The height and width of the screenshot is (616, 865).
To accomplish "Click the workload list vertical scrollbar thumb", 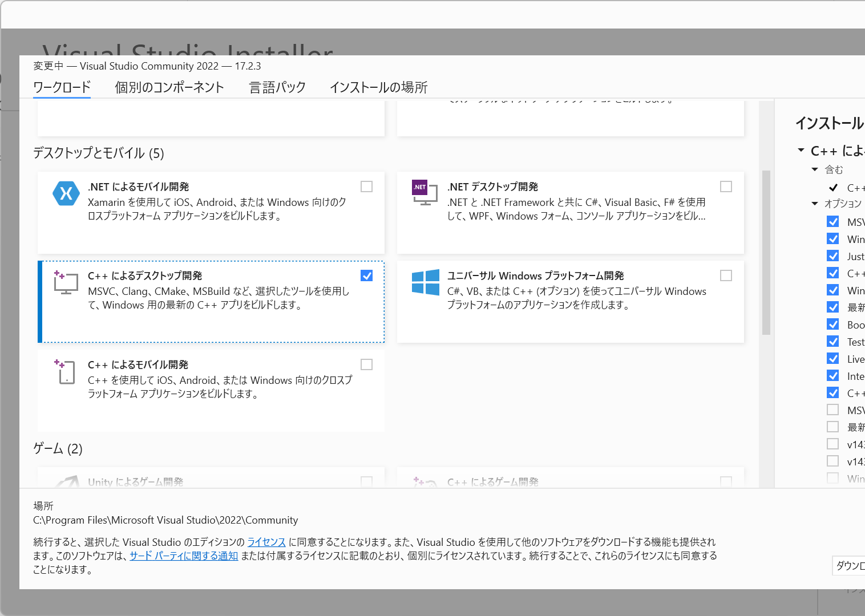I will [766, 252].
